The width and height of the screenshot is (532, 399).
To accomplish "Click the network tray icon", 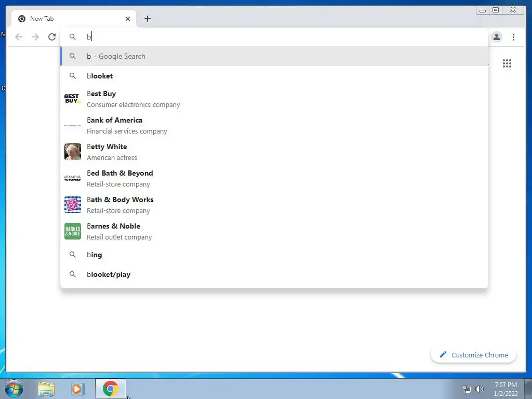I will (467, 389).
